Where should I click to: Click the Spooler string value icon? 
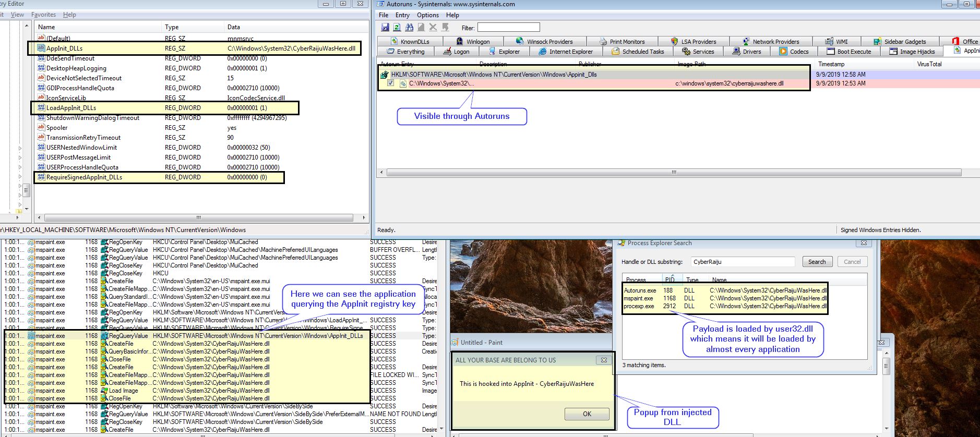tap(41, 127)
